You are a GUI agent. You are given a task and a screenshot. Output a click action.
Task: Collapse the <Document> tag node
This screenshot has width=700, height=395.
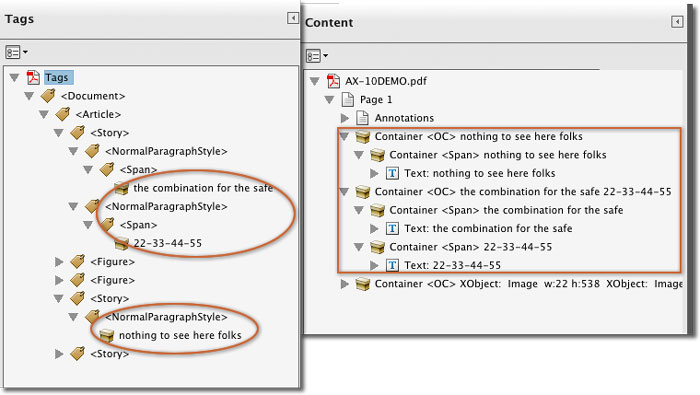[x=29, y=96]
